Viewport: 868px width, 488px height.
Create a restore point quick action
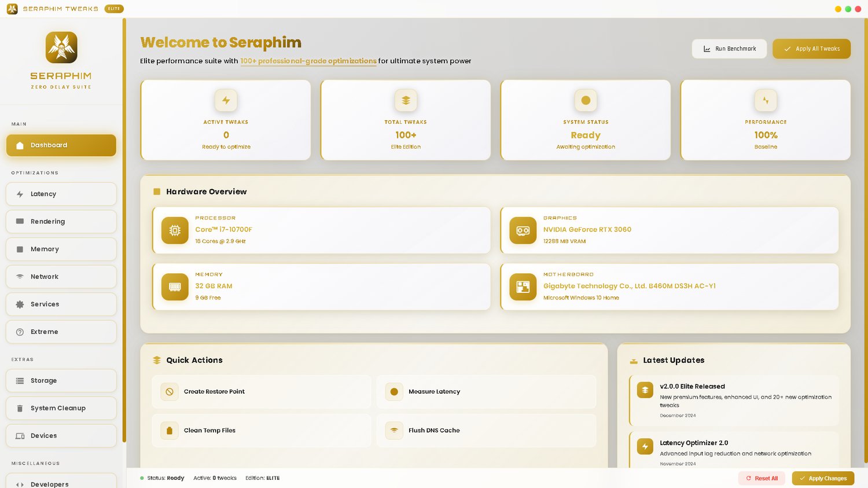pos(262,392)
